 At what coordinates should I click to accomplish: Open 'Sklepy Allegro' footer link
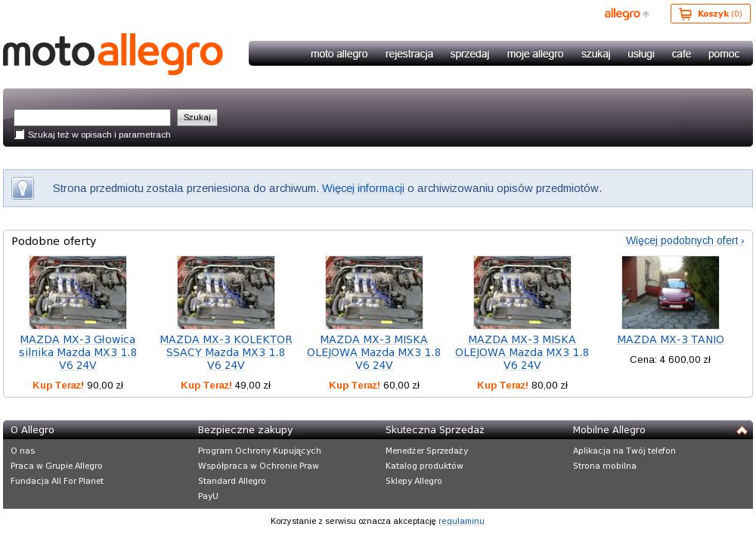click(414, 481)
